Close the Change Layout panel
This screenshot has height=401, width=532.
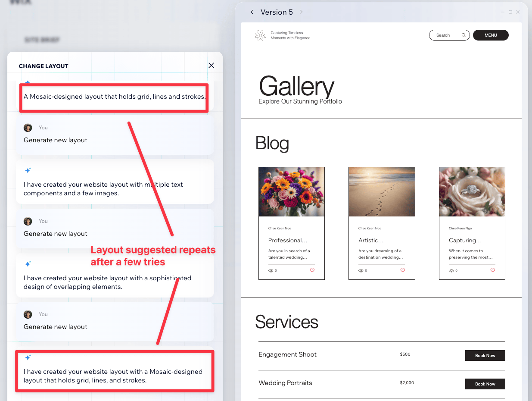[x=211, y=65]
